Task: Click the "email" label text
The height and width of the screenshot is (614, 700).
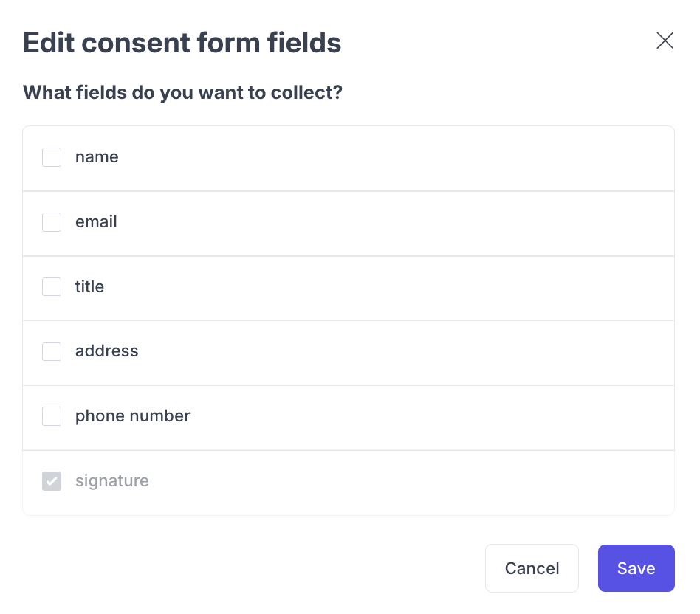Action: click(96, 222)
